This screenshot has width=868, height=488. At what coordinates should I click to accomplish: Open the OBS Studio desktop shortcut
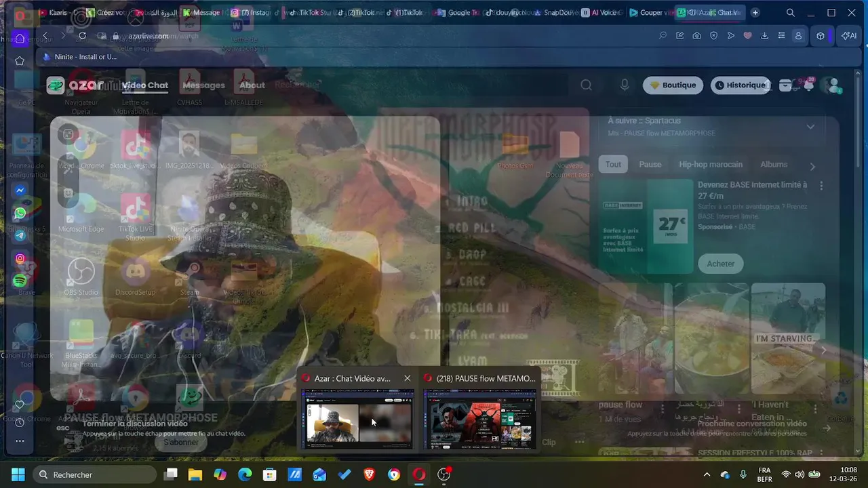[81, 277]
